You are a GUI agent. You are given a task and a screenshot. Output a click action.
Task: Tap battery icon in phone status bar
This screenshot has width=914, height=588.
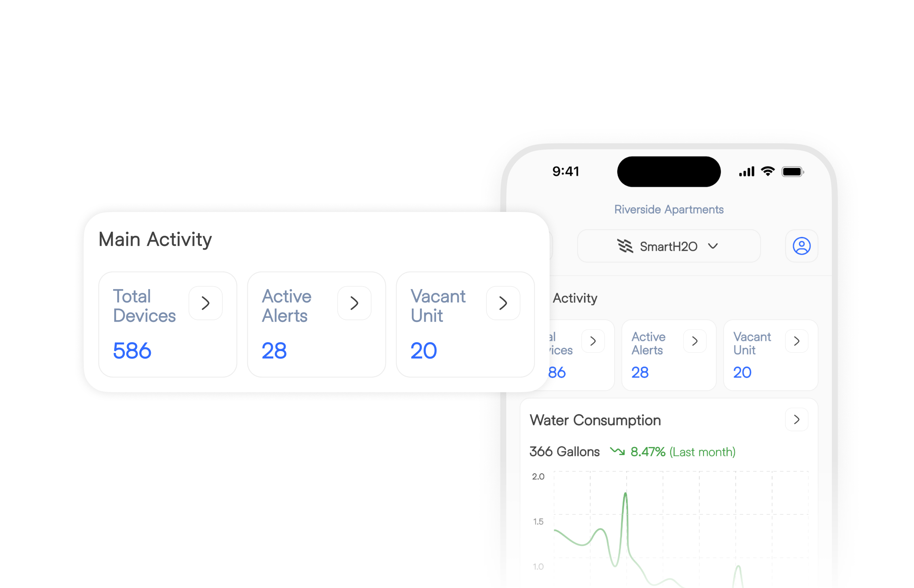tap(792, 171)
